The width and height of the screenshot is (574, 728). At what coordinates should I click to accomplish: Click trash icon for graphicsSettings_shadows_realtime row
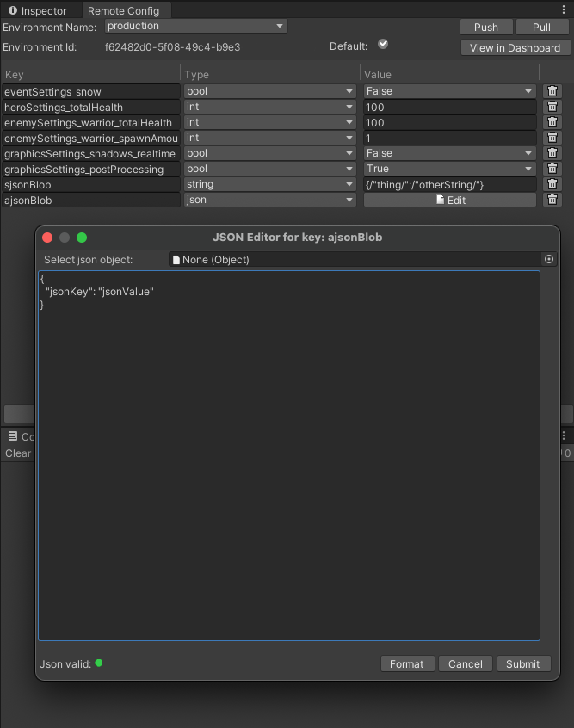point(552,153)
